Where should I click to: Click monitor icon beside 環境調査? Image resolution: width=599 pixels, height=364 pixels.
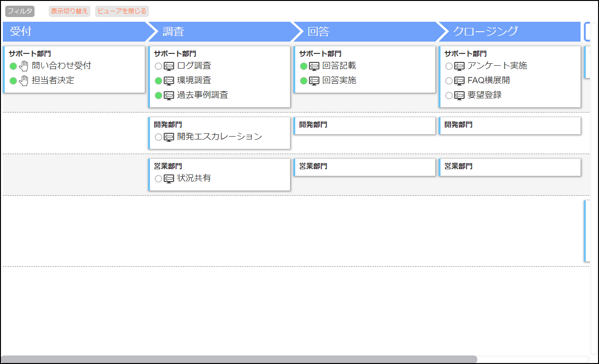[169, 81]
